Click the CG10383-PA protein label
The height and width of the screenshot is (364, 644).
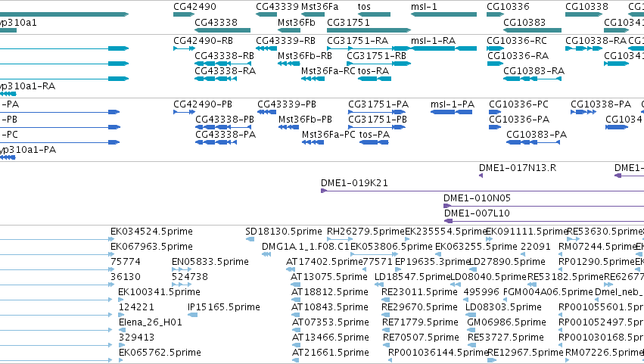537,135
